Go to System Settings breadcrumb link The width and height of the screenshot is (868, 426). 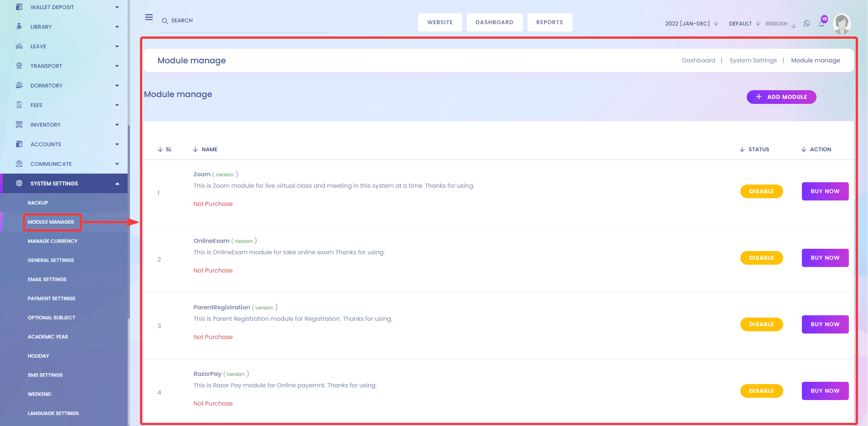[x=753, y=61]
